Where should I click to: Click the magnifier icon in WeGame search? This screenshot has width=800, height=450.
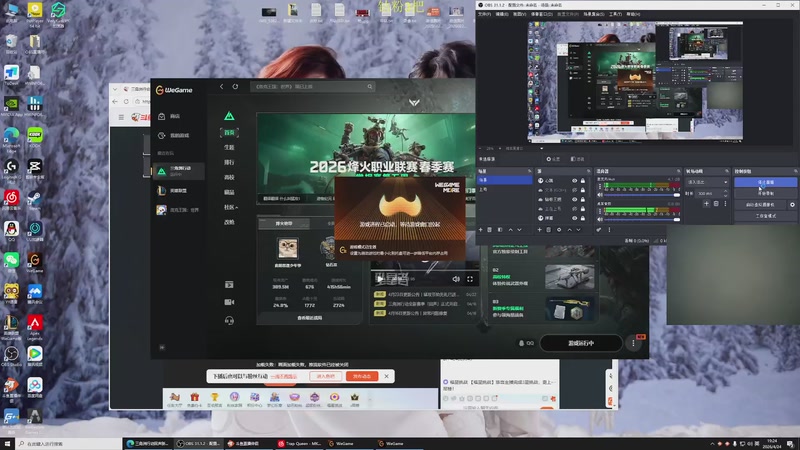click(x=370, y=87)
